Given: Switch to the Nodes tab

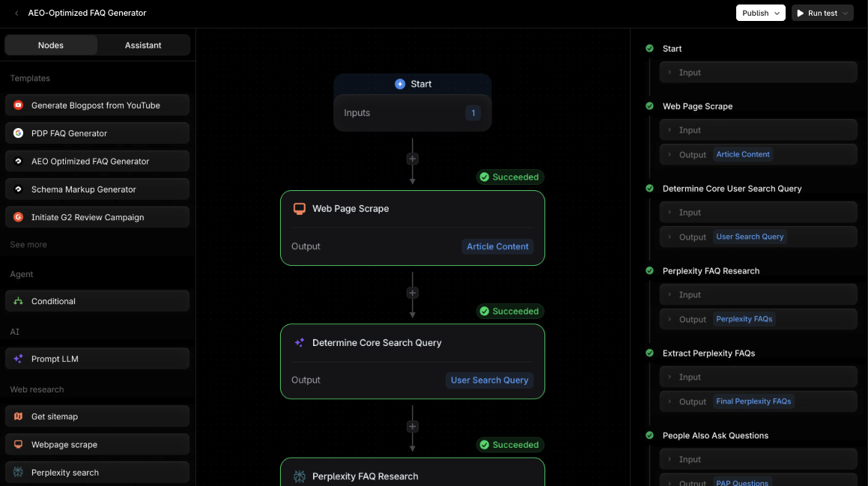Looking at the screenshot, I should [x=51, y=45].
